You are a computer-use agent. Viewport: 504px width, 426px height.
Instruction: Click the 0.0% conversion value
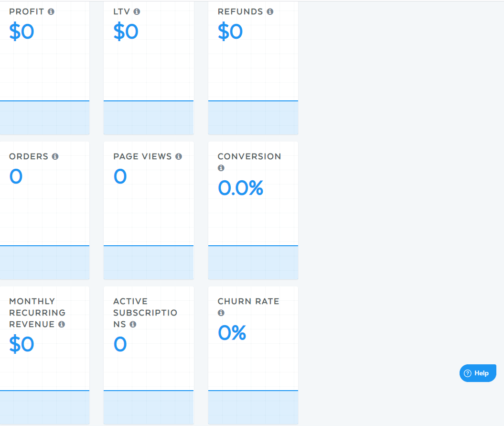240,188
